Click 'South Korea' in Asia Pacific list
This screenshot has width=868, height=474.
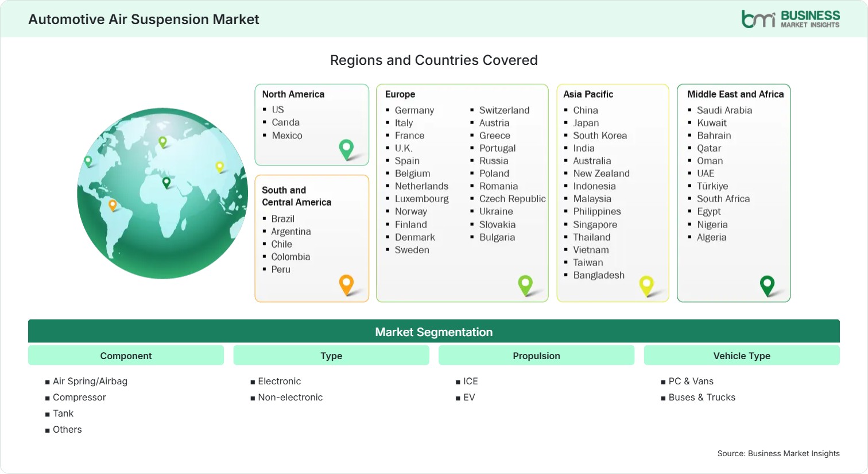click(x=600, y=136)
